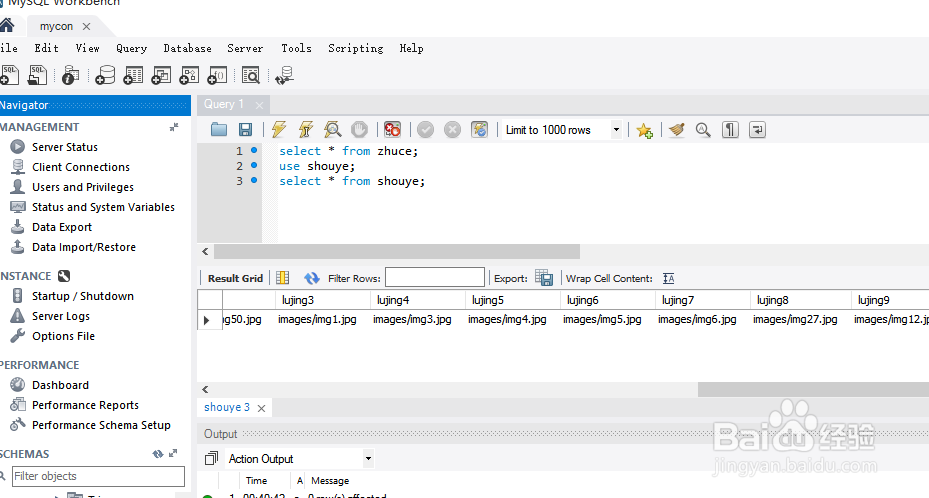Viewport: 929px width, 498px height.
Task: Open the Help menu
Action: coord(411,49)
